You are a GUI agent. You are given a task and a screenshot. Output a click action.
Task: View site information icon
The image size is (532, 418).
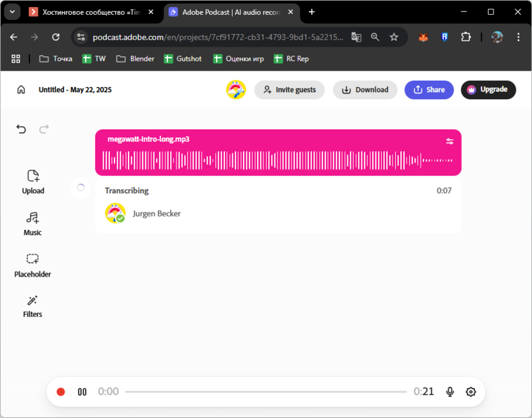pyautogui.click(x=81, y=37)
